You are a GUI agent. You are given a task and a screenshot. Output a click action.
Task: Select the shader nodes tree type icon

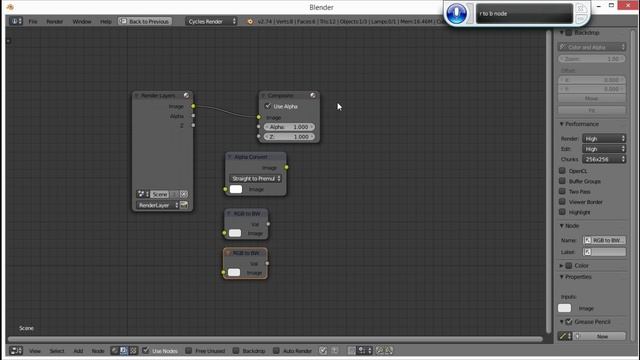[x=115, y=350]
